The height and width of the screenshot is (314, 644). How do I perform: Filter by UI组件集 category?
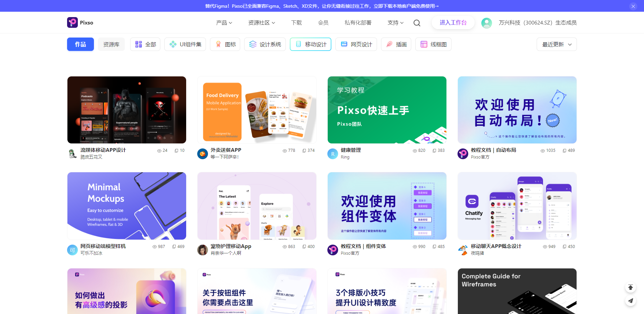pyautogui.click(x=185, y=44)
